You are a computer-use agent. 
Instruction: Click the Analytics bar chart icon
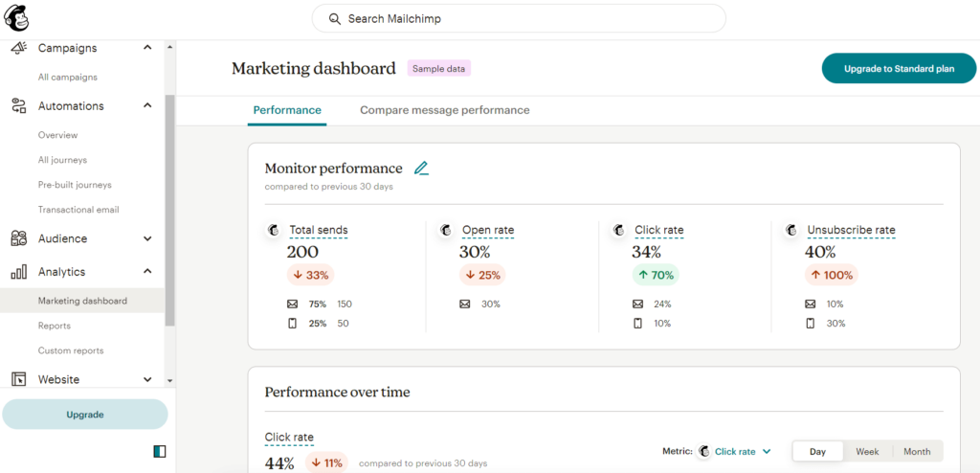(x=19, y=272)
